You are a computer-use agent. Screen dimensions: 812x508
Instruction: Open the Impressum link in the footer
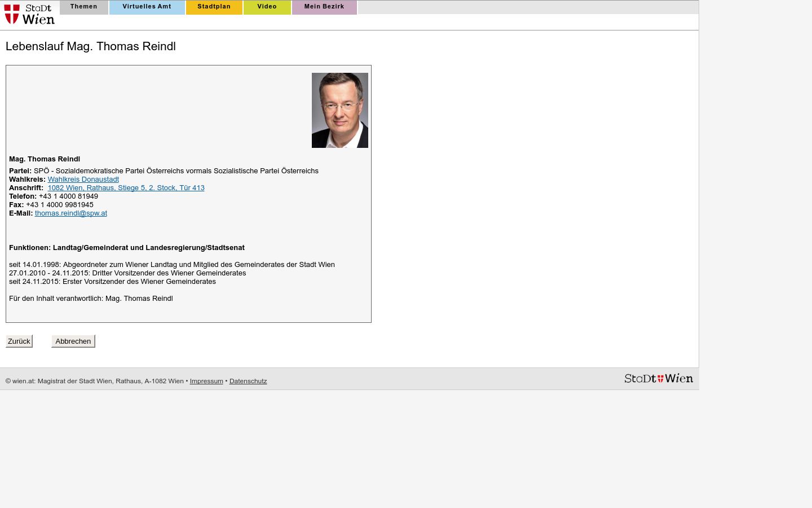(x=206, y=381)
